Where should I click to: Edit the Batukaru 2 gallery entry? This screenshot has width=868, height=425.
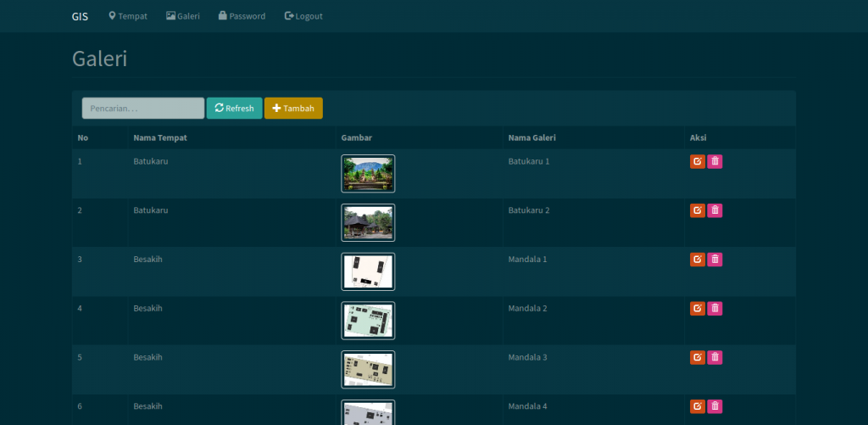click(698, 210)
